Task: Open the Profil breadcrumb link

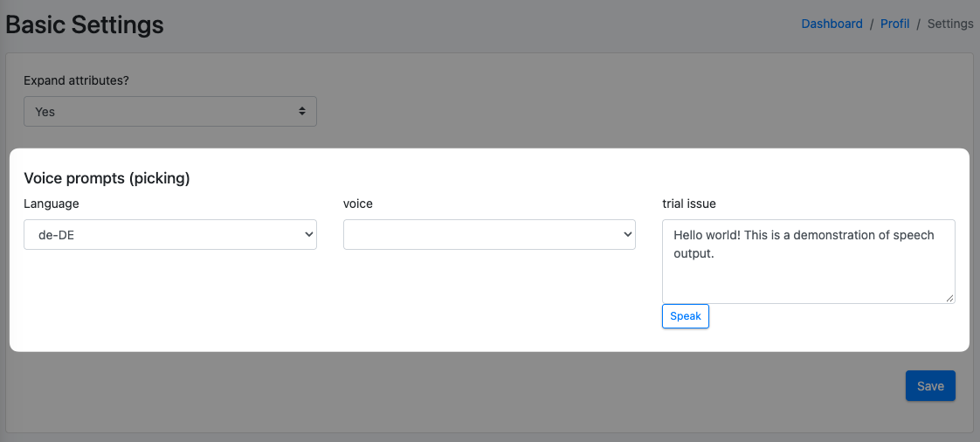Action: click(x=895, y=24)
